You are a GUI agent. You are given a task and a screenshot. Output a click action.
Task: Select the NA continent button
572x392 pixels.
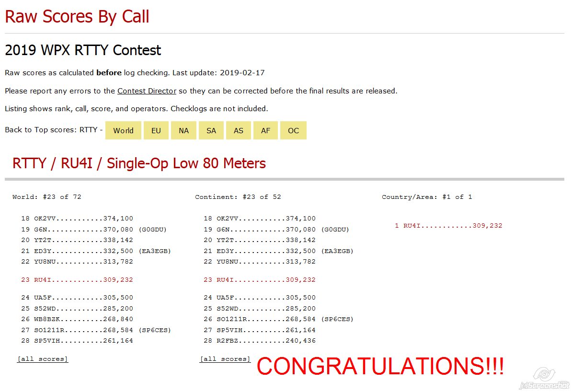click(183, 130)
